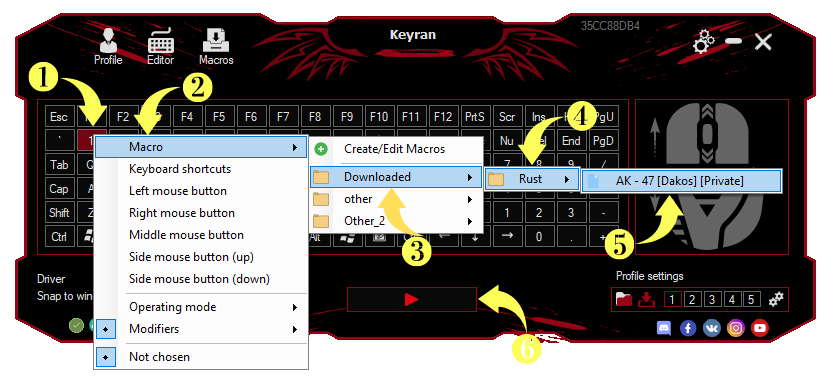Click the Scr key
832x377 pixels.
[507, 117]
